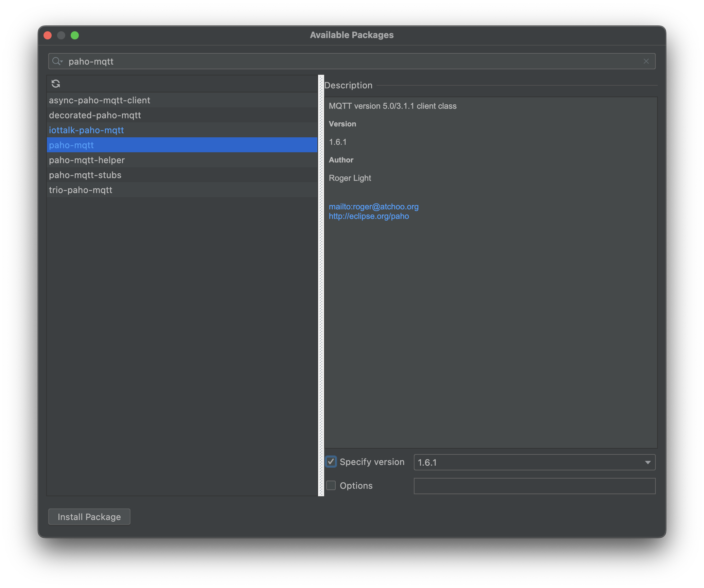Screen dimensions: 704x588
Task: Click the Options text input field
Action: point(534,486)
